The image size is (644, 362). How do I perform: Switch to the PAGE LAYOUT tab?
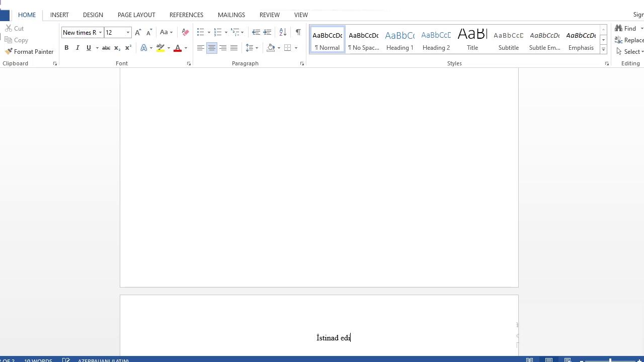tap(136, 15)
